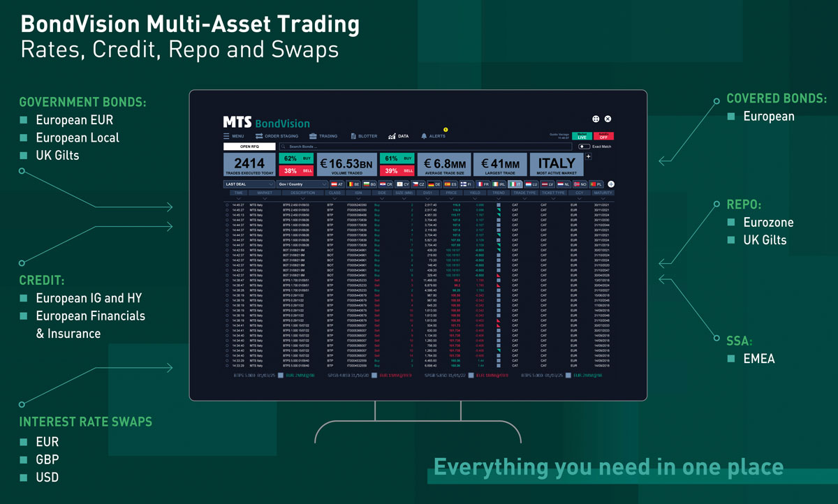
Task: Click the square icon beside SPGB 5.850 31/01/22
Action: (x=471, y=376)
